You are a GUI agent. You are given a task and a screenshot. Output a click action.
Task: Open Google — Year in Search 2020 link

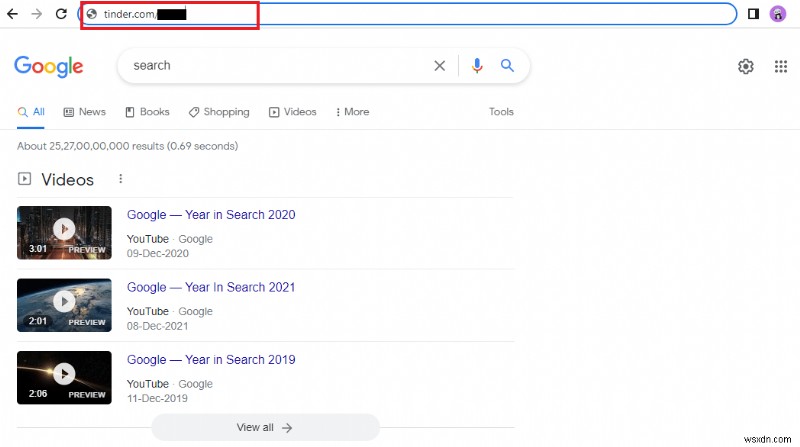pos(211,215)
